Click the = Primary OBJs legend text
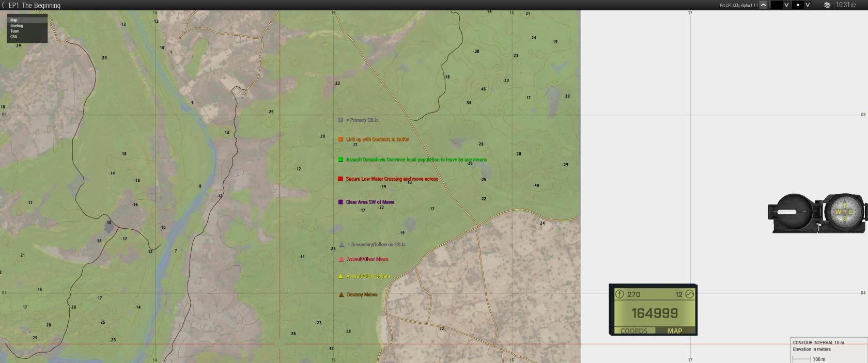Viewport: 868px width, 363px height. pos(362,120)
